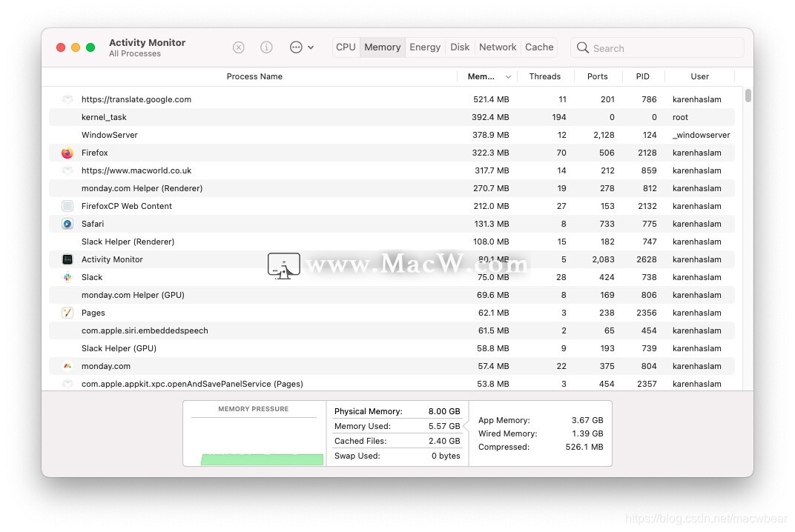Click the Cached Files 2.40 GB value

click(444, 441)
